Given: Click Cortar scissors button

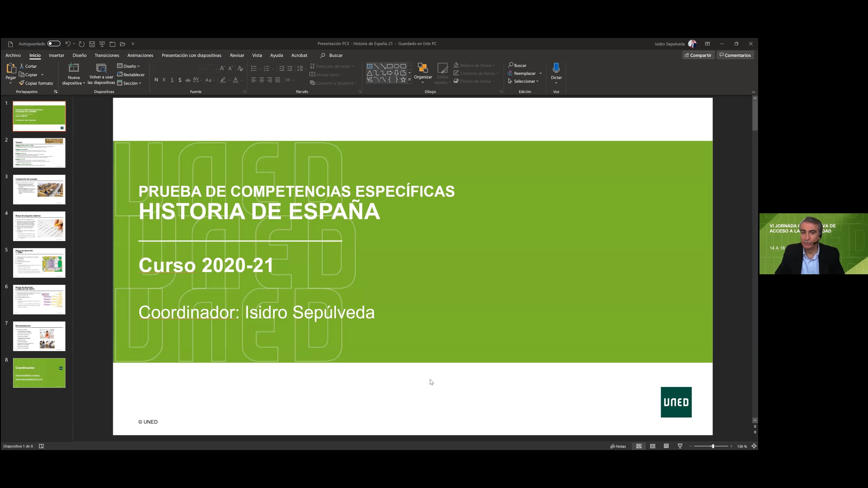Looking at the screenshot, I should (x=28, y=66).
